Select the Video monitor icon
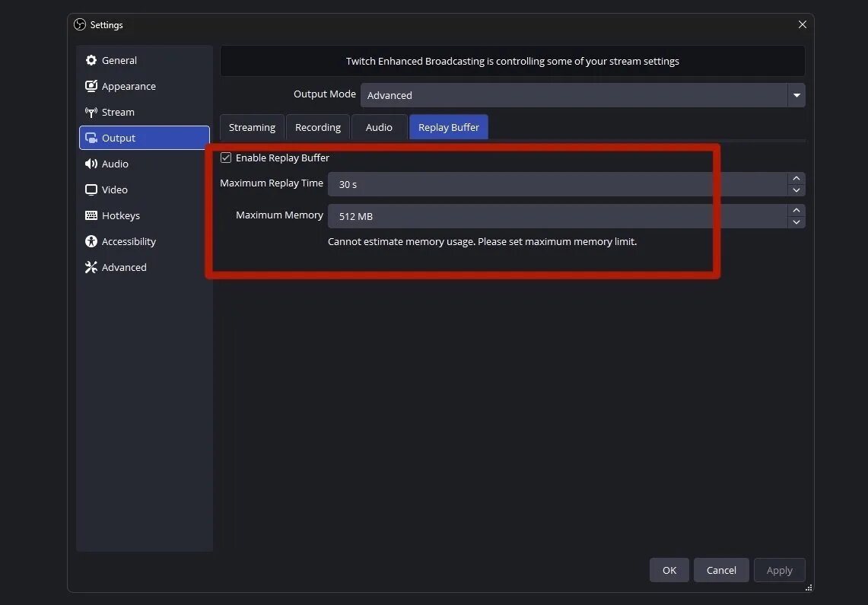This screenshot has width=868, height=605. tap(91, 189)
